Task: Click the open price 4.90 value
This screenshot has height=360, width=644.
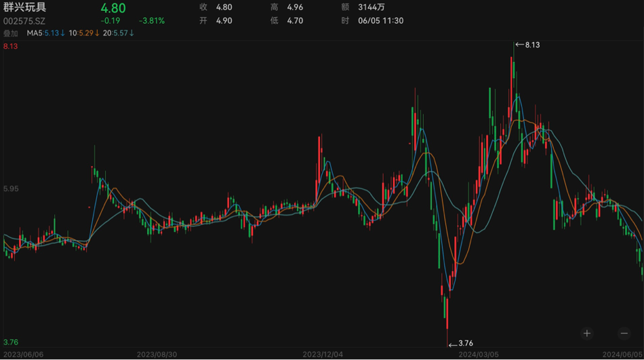Action: 224,20
